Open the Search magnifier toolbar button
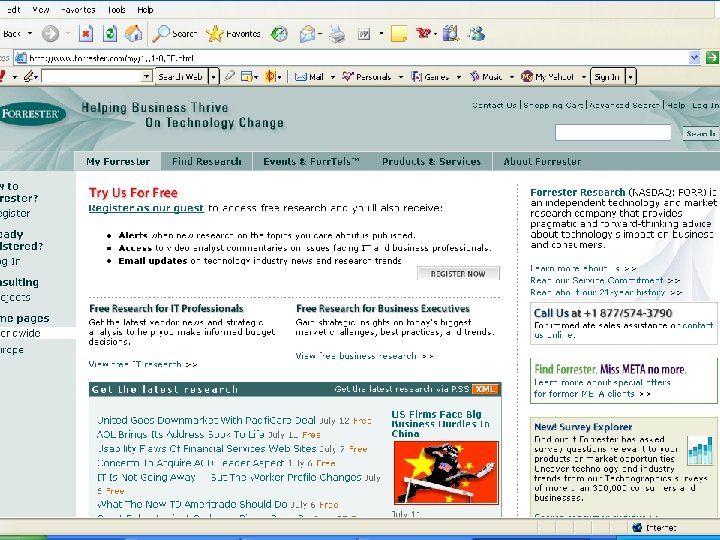The height and width of the screenshot is (540, 720). click(175, 34)
